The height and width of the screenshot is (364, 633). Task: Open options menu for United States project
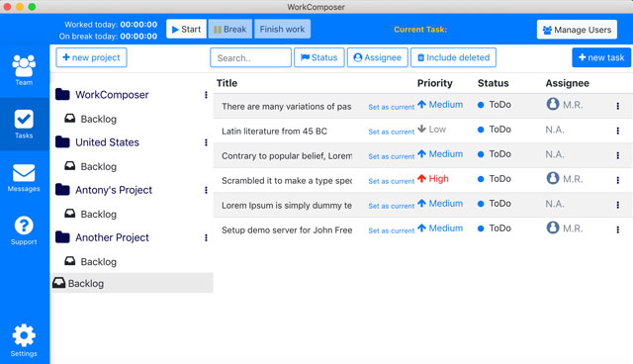coord(206,142)
